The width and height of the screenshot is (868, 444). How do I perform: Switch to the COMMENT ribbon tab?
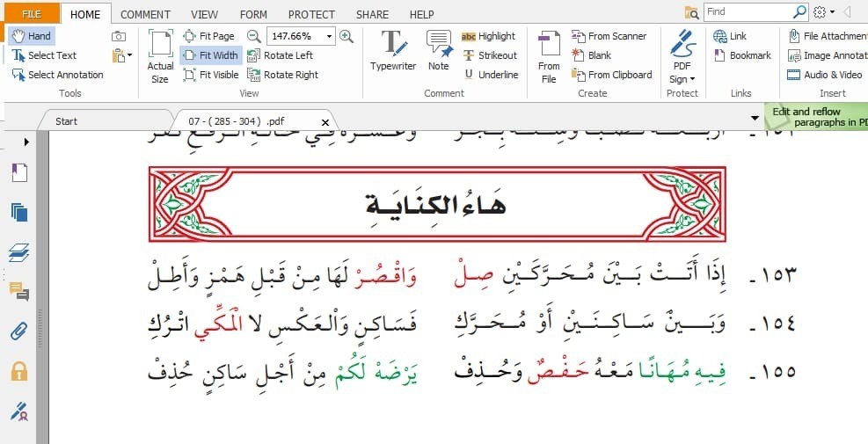tap(146, 14)
